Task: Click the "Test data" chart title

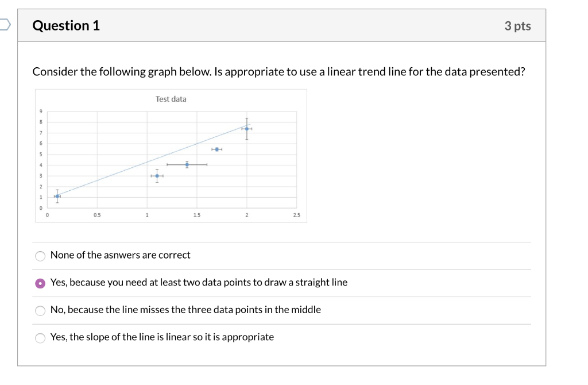Action: [x=171, y=99]
